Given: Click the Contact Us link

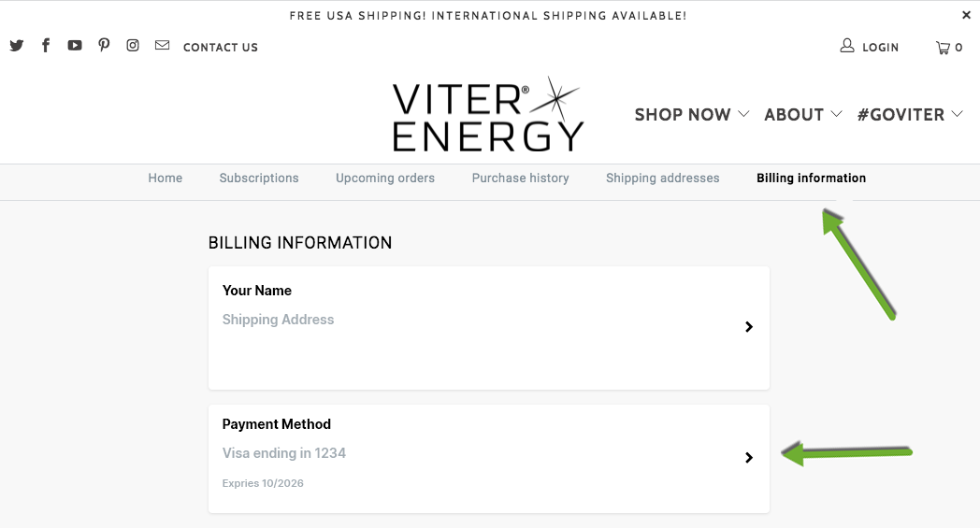Looking at the screenshot, I should pos(221,48).
